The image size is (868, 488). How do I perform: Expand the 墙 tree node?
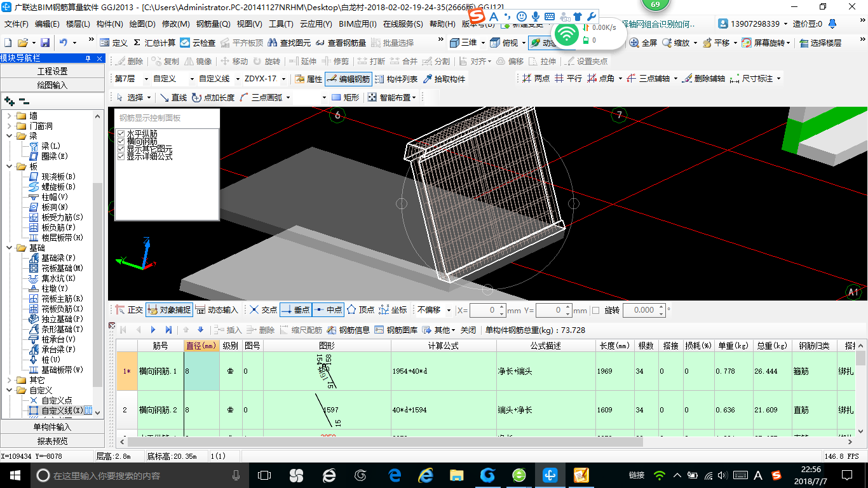[10, 116]
